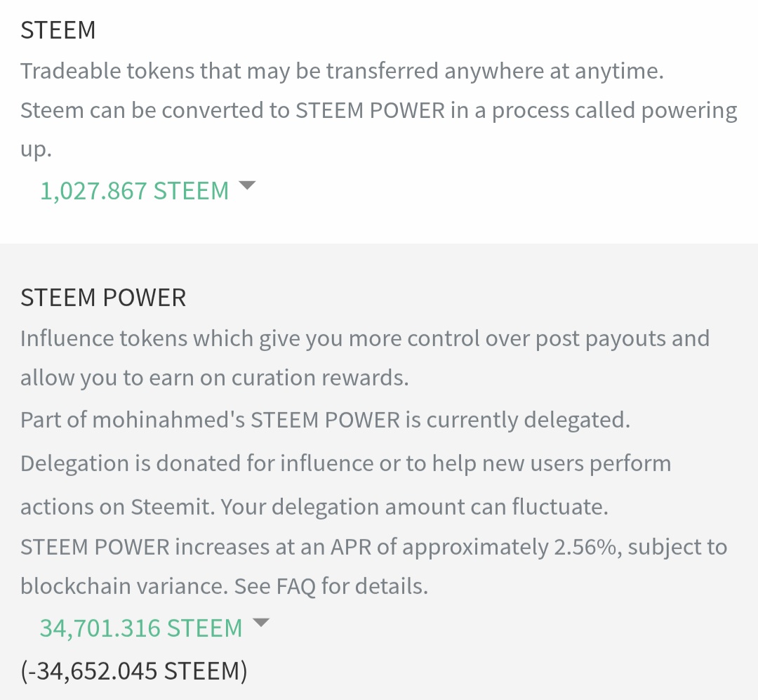758x700 pixels.
Task: Click the word 'up.' ending the STEEM description
Action: [x=36, y=150]
